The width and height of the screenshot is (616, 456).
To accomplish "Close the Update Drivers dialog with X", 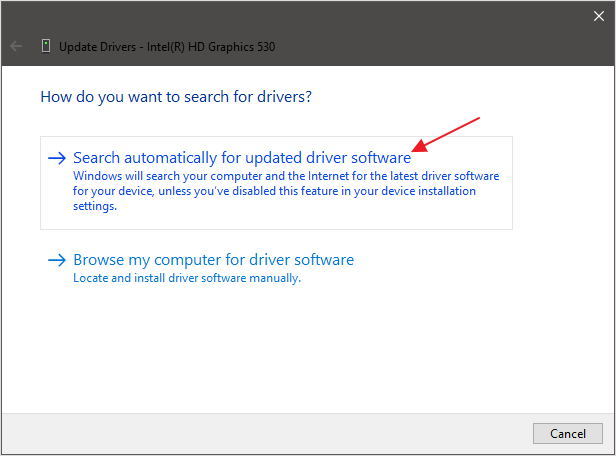I will [598, 14].
